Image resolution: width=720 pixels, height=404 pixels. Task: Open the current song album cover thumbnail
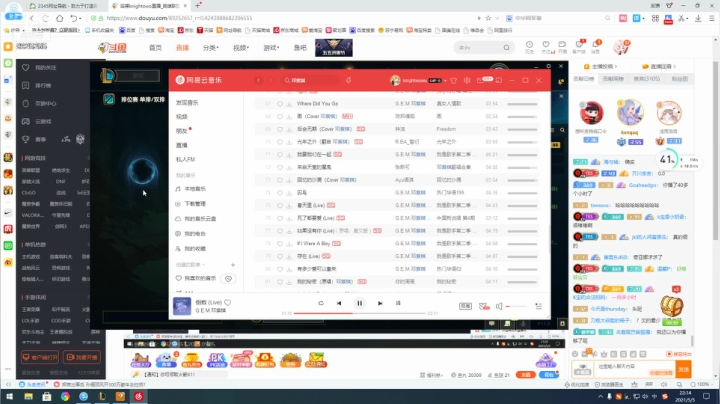pyautogui.click(x=182, y=306)
